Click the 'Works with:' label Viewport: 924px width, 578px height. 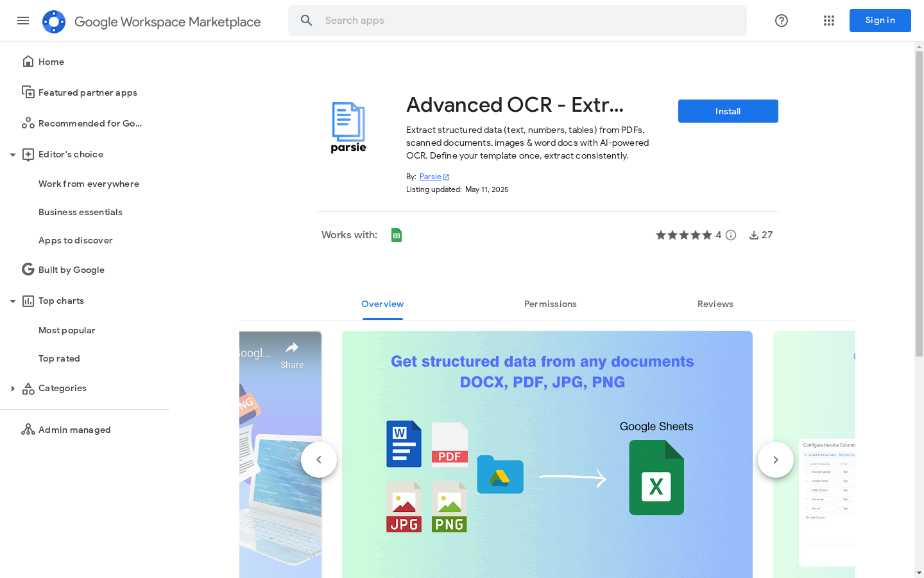[349, 235]
